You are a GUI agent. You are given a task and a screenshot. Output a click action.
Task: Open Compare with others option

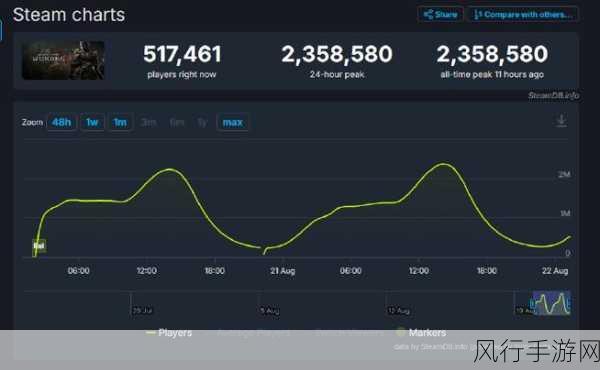point(523,15)
